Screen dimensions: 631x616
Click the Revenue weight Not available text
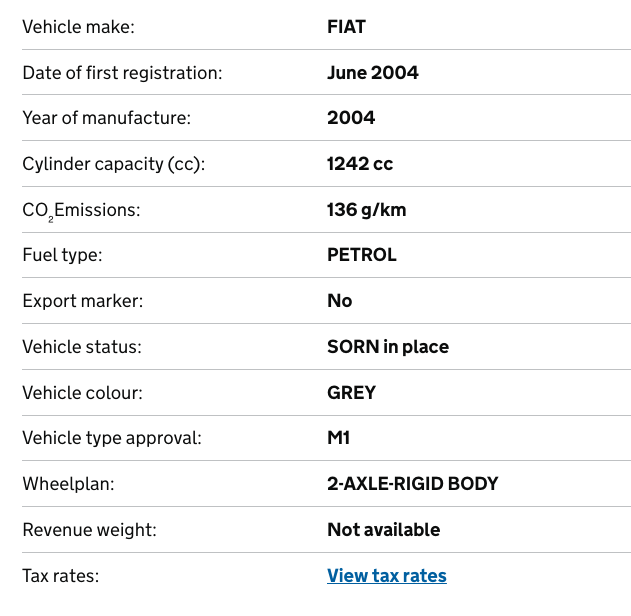click(384, 529)
